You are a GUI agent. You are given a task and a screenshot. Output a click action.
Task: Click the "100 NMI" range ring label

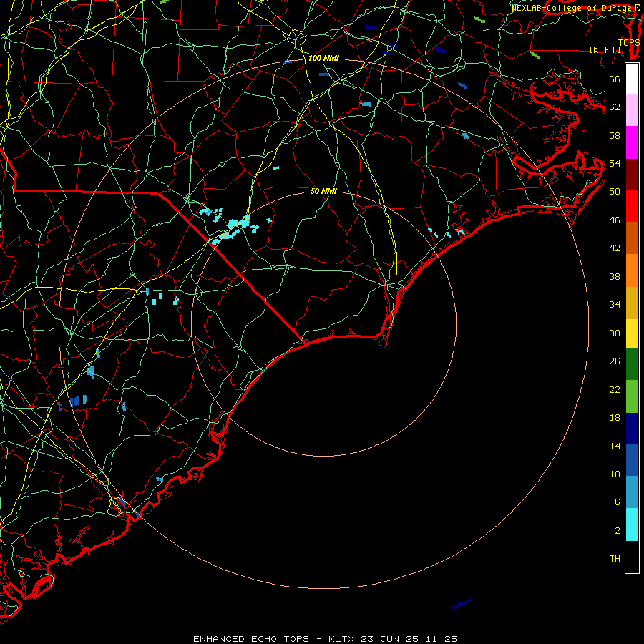click(323, 59)
